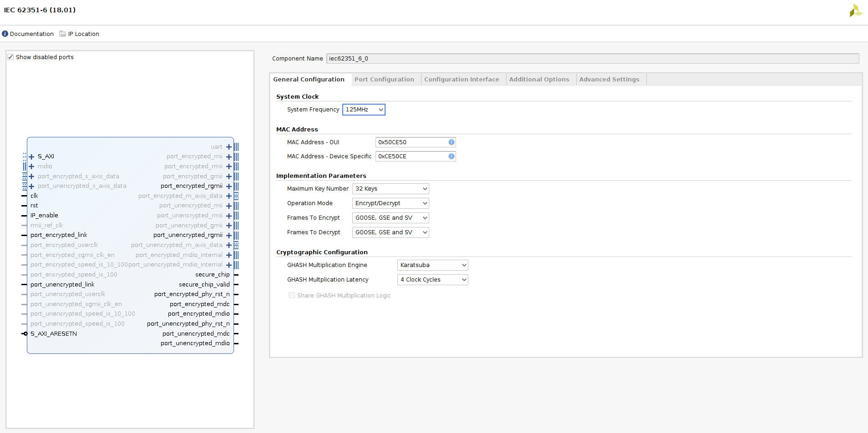Toggle Share GHASH Multiplication Logic checkbox

pos(292,296)
